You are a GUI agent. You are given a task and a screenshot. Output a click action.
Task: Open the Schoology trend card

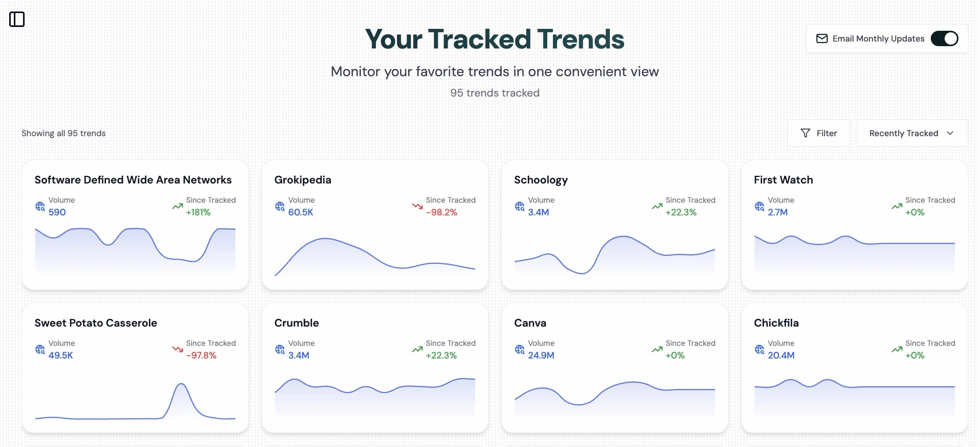click(x=615, y=225)
